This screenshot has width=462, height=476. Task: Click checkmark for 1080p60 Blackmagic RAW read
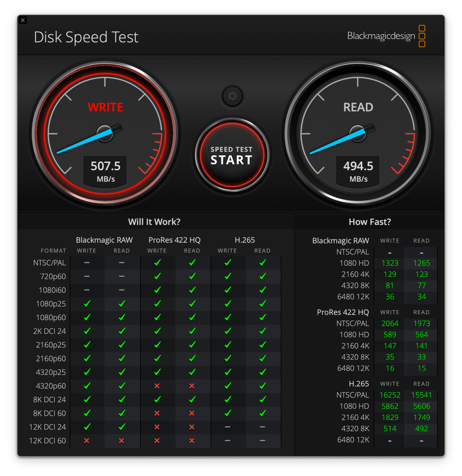(x=122, y=317)
